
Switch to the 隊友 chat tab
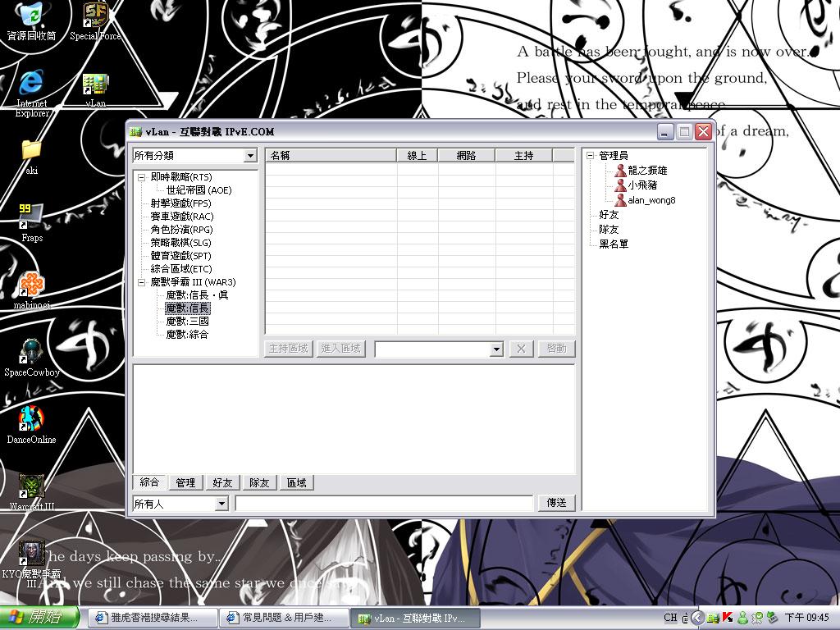(x=259, y=482)
